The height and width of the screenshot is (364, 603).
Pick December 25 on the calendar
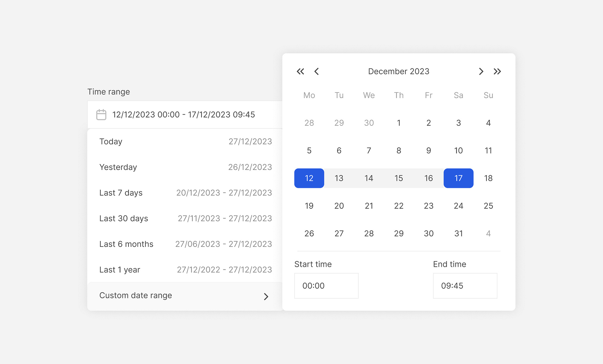pos(488,206)
